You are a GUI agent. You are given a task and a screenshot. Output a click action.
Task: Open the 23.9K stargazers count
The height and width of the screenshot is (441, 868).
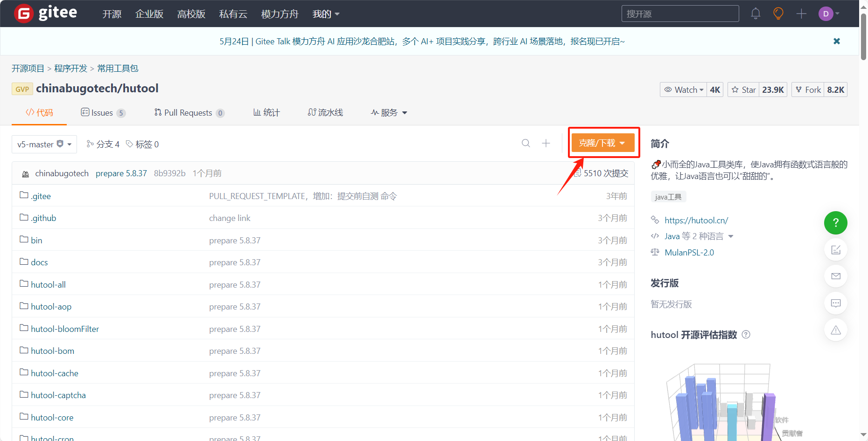tap(773, 90)
